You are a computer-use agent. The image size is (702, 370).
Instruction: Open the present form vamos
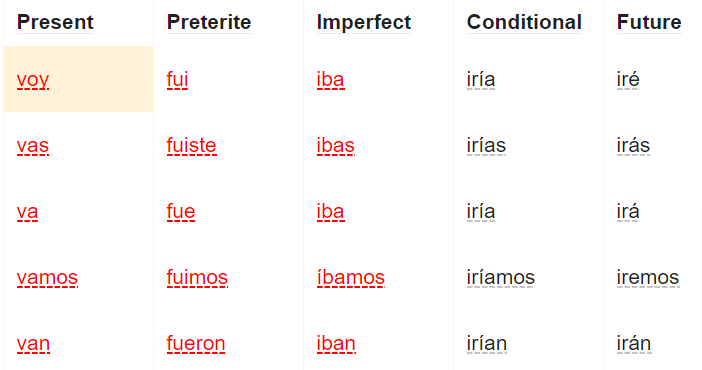coord(47,278)
